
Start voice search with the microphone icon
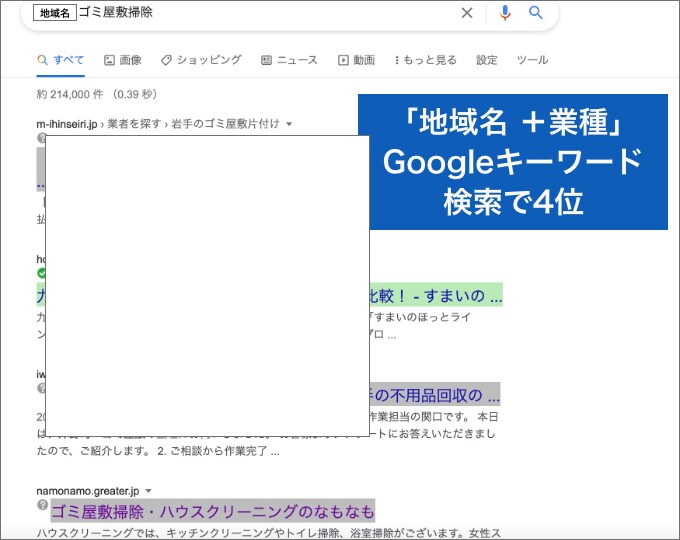(505, 13)
